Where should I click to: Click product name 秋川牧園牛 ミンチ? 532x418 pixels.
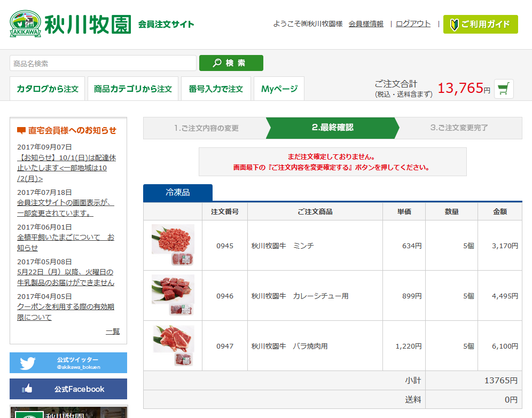pos(282,246)
